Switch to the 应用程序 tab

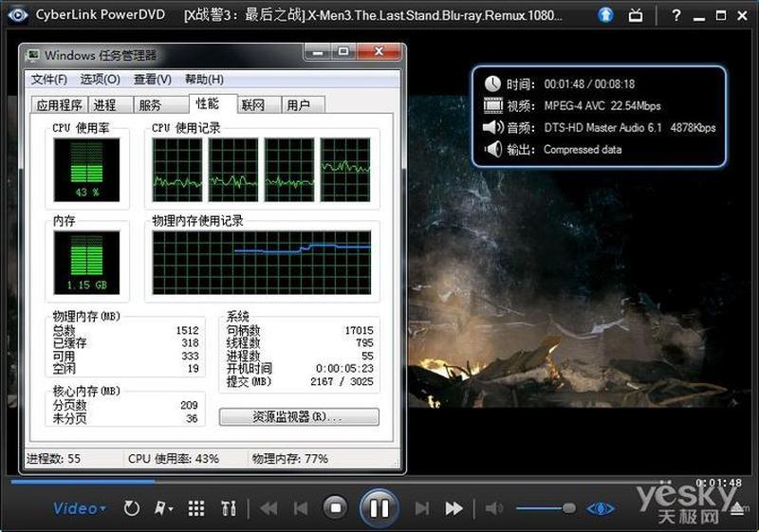click(59, 104)
